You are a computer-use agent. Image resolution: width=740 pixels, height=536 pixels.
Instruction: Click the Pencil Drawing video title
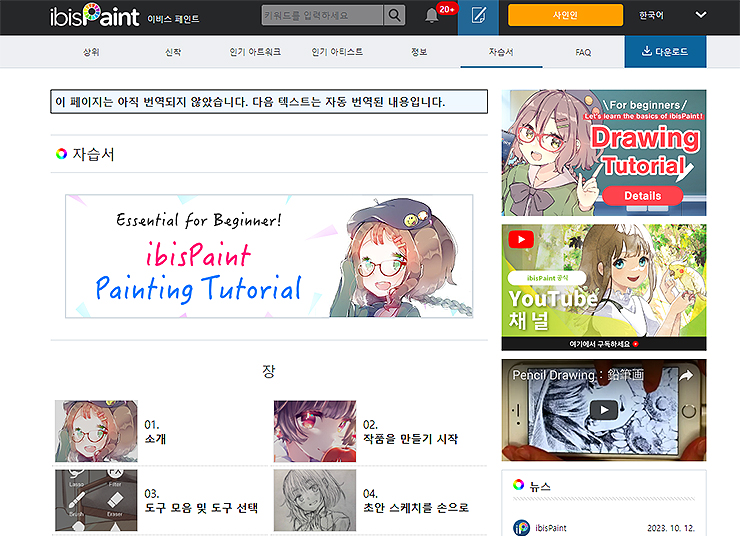(578, 375)
